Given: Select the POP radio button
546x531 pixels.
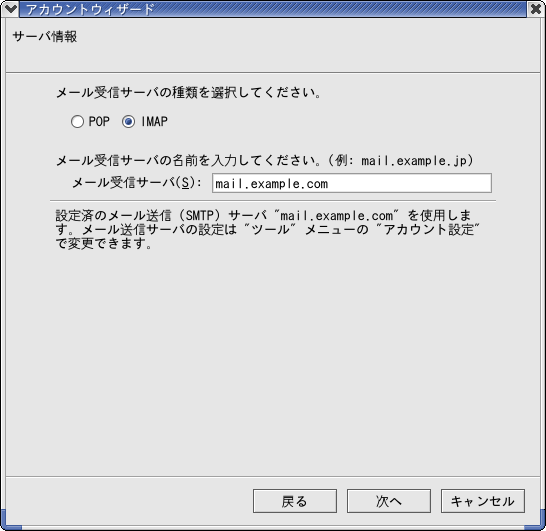Looking at the screenshot, I should (x=77, y=122).
